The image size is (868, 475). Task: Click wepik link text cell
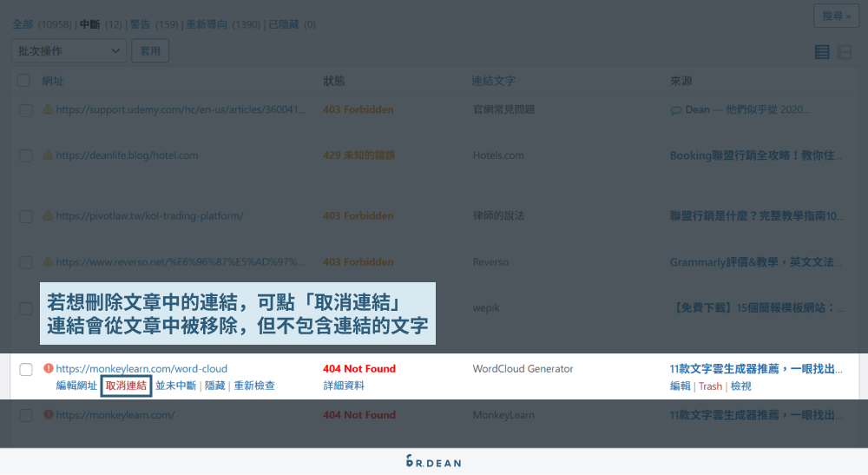pyautogui.click(x=486, y=307)
